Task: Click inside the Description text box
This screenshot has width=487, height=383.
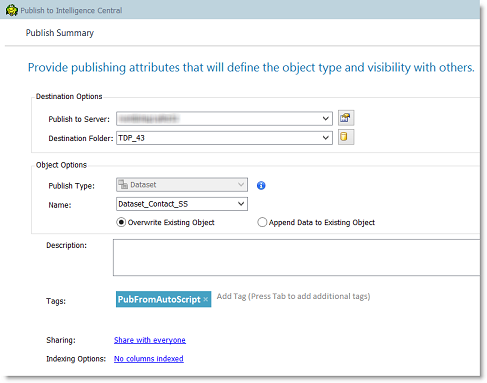Action: pyautogui.click(x=296, y=257)
